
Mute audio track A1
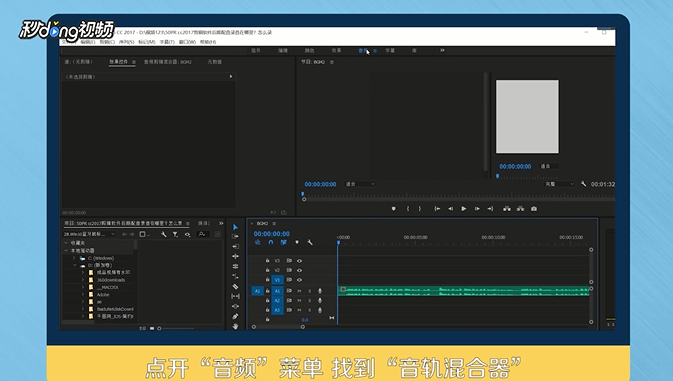tap(300, 291)
